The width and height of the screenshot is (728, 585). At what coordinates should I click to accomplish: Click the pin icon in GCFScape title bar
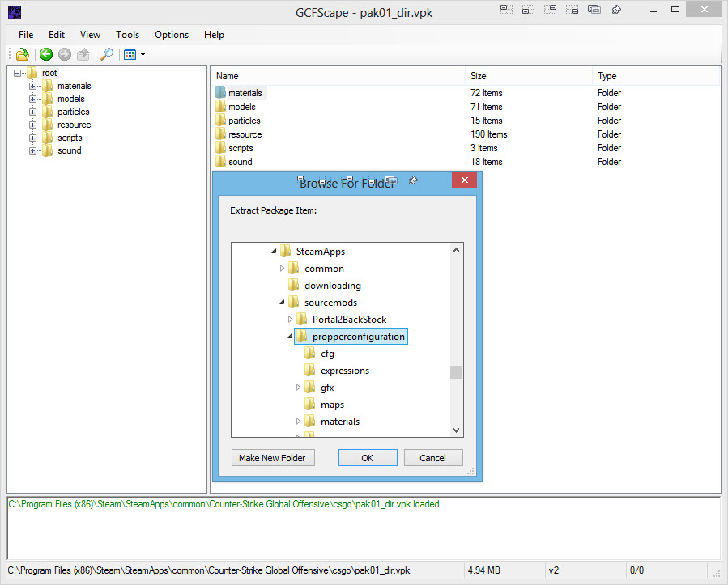point(616,9)
